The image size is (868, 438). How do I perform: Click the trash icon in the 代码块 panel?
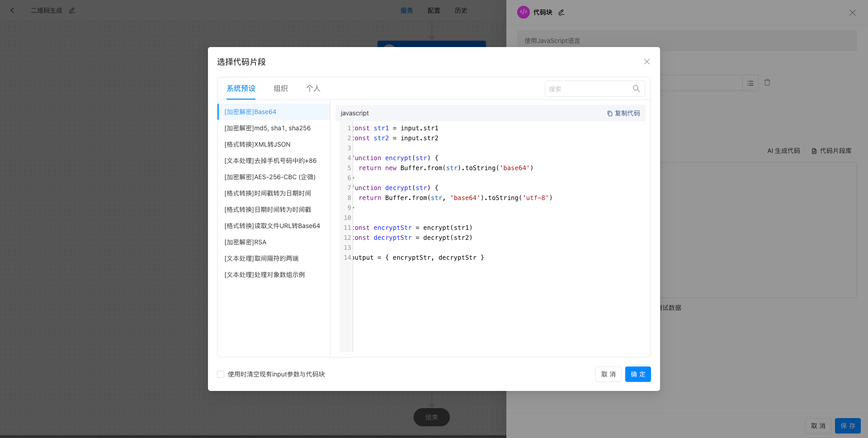[767, 82]
